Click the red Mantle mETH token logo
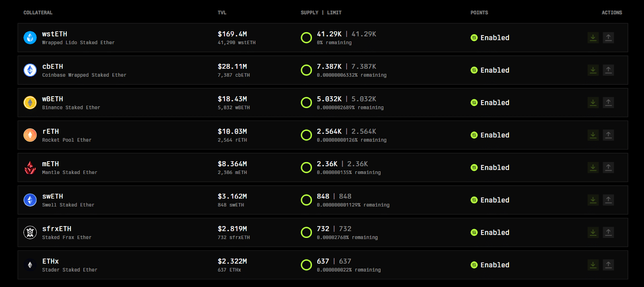The height and width of the screenshot is (287, 644). point(30,168)
